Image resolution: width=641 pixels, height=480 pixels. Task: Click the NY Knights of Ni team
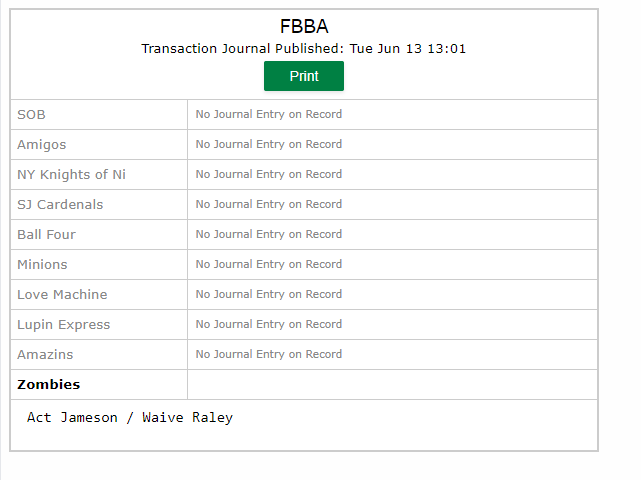pos(71,175)
